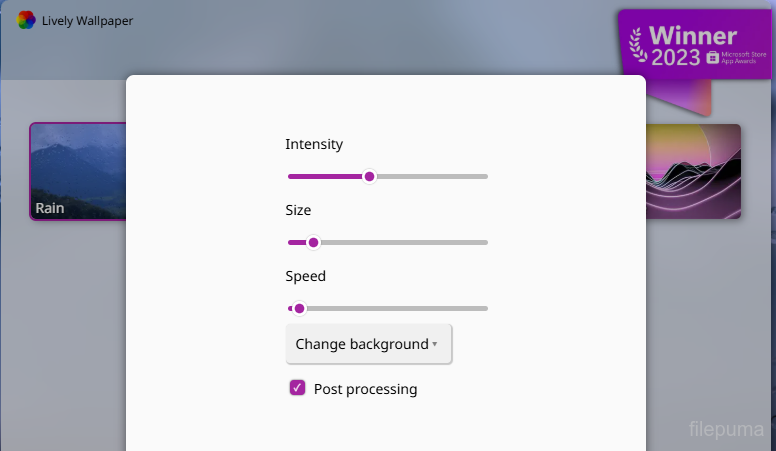Click the Intensity slider handle

tap(369, 176)
